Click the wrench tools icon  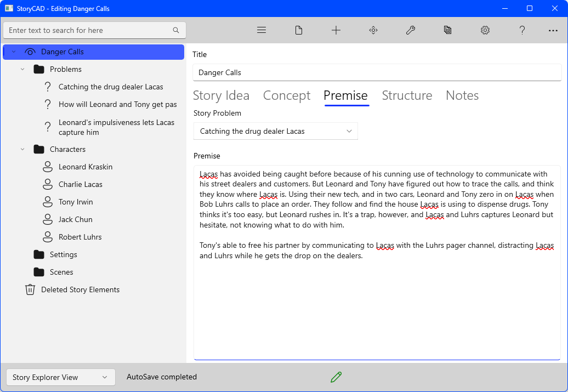pyautogui.click(x=411, y=30)
